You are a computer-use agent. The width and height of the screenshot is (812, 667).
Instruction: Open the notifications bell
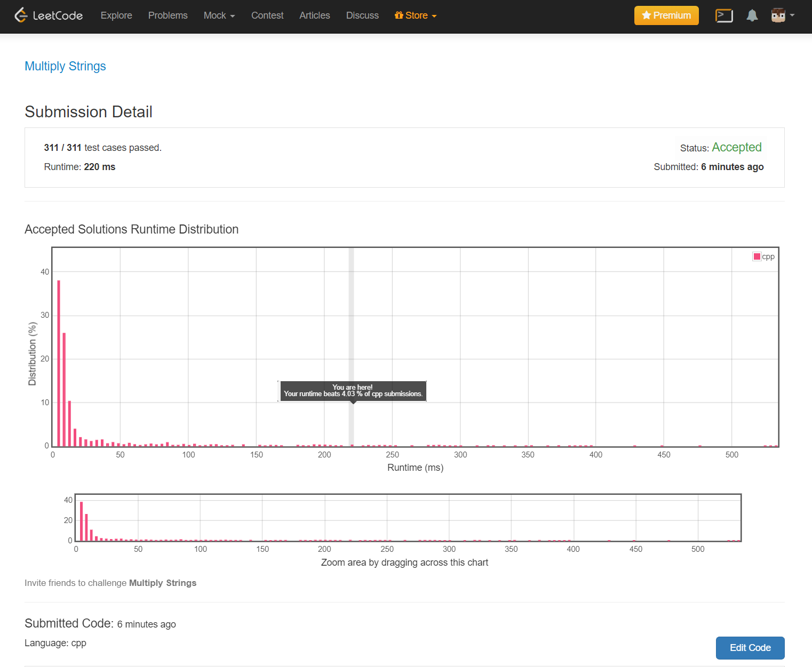(752, 15)
